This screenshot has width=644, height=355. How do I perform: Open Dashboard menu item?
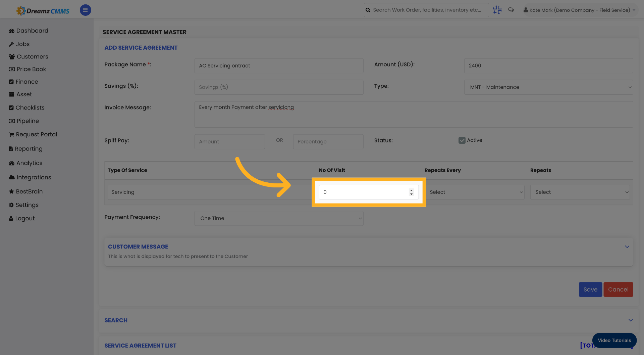(32, 31)
